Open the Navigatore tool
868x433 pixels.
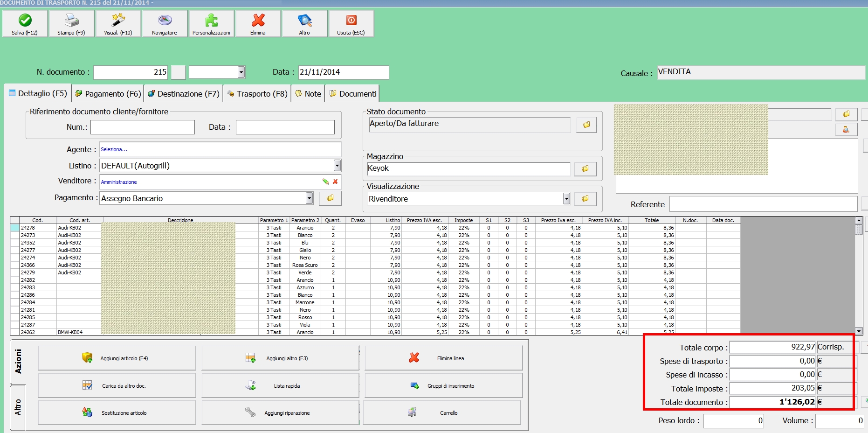[165, 24]
